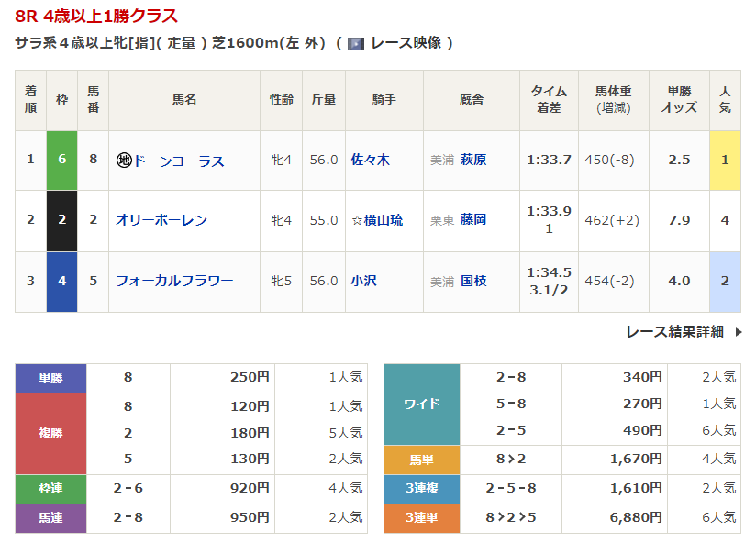Click the 単勝 payout label
The height and width of the screenshot is (543, 756).
click(x=51, y=377)
